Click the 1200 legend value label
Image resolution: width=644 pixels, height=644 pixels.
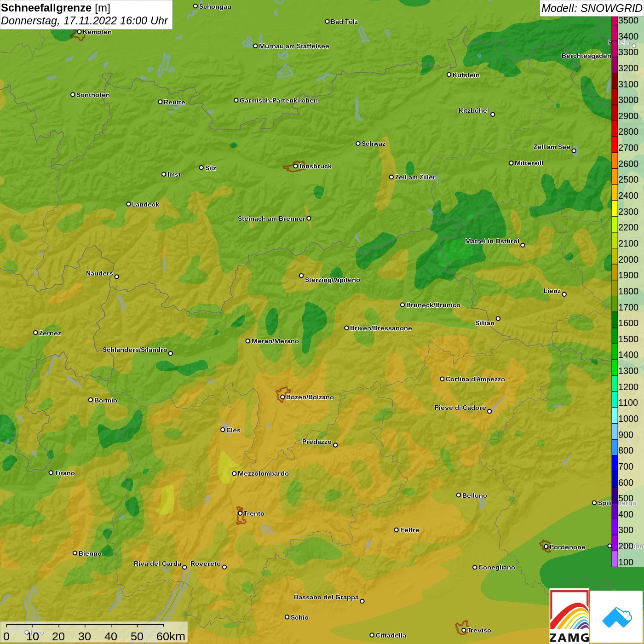click(x=628, y=387)
